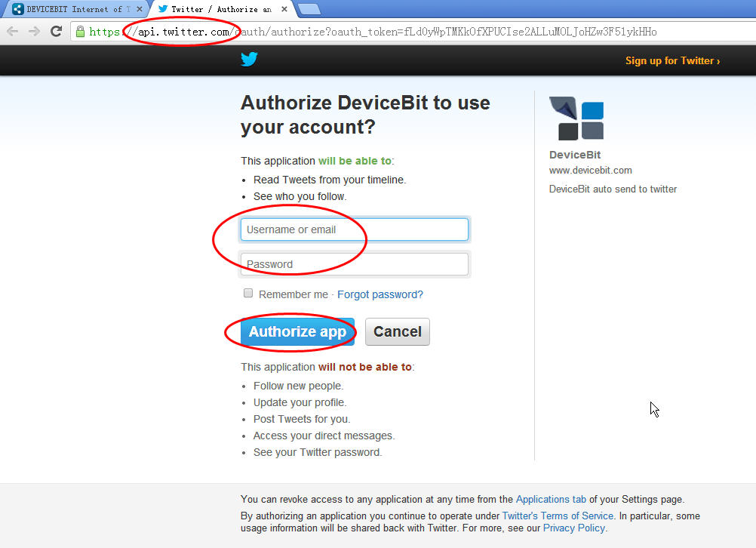Click the DeviceBit app logo

576,119
